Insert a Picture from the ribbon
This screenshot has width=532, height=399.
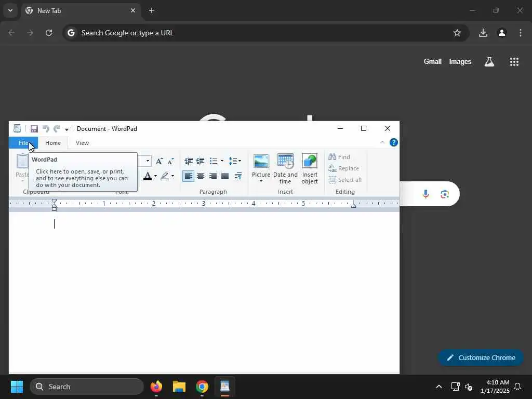pyautogui.click(x=261, y=164)
